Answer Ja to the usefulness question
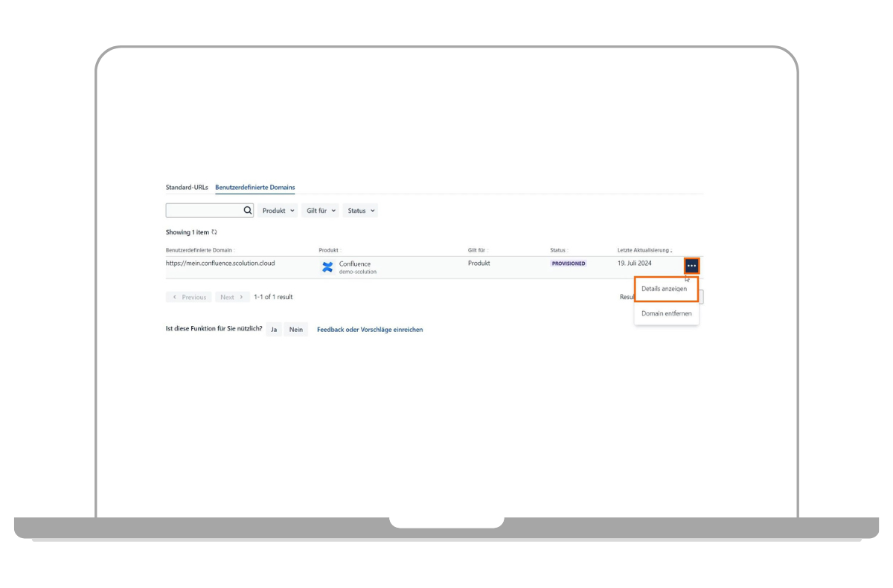 click(x=273, y=329)
